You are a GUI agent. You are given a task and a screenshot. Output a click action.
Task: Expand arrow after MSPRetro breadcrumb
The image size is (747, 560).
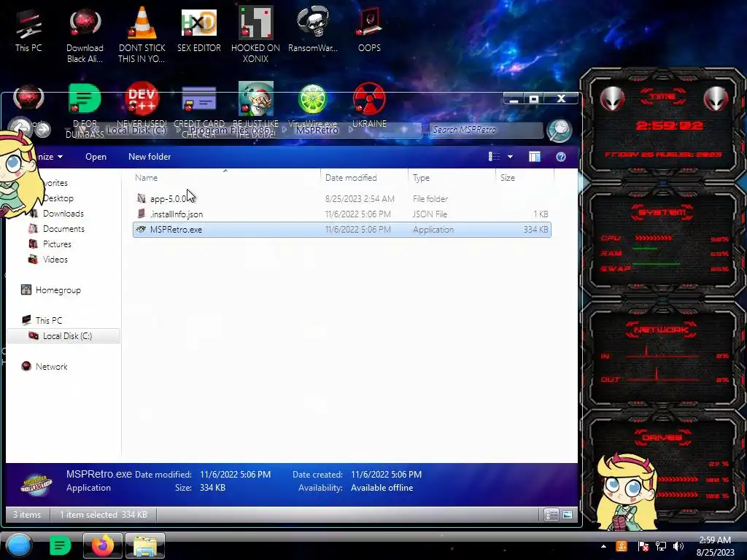[x=351, y=130]
